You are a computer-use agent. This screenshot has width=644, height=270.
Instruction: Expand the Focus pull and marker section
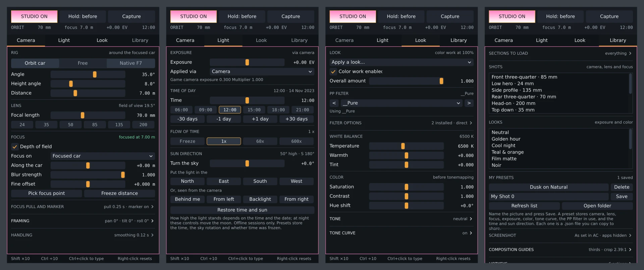[83, 207]
